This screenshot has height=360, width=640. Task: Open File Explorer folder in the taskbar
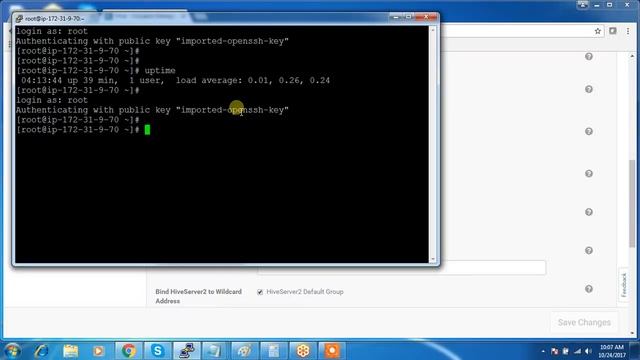pos(71,351)
